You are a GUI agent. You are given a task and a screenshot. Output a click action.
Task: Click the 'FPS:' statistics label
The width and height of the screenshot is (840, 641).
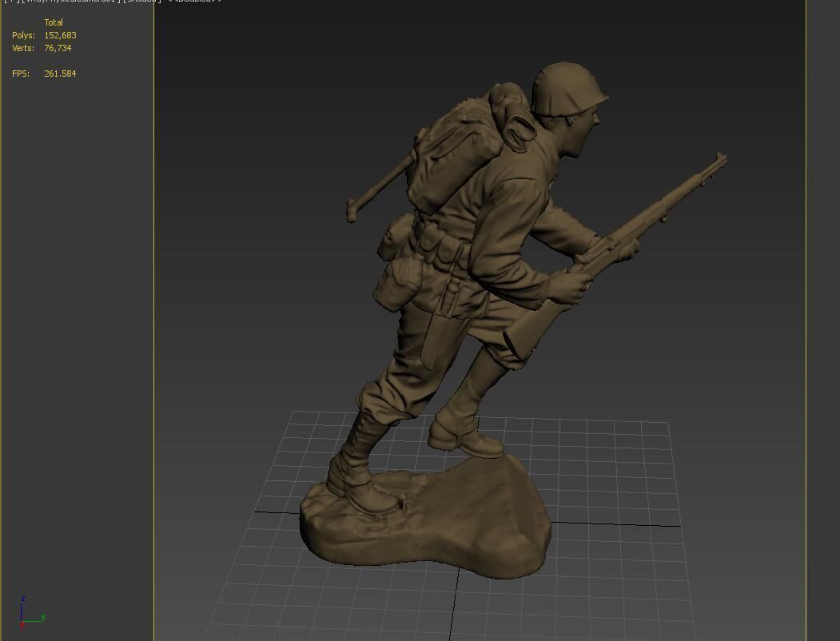point(21,74)
